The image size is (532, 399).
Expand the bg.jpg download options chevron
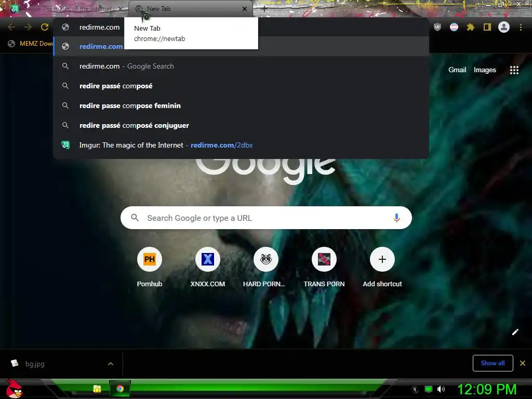tap(111, 364)
